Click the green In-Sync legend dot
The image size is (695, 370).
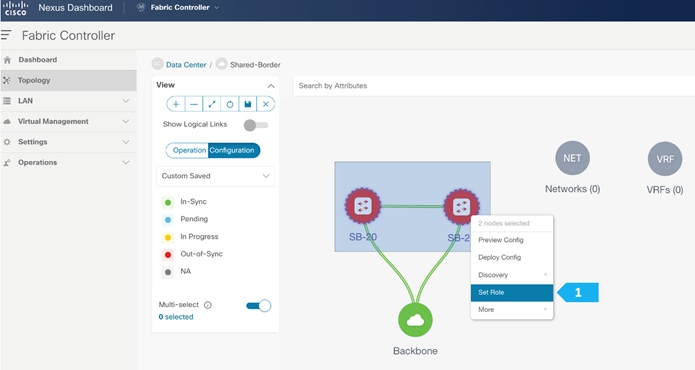coord(168,203)
